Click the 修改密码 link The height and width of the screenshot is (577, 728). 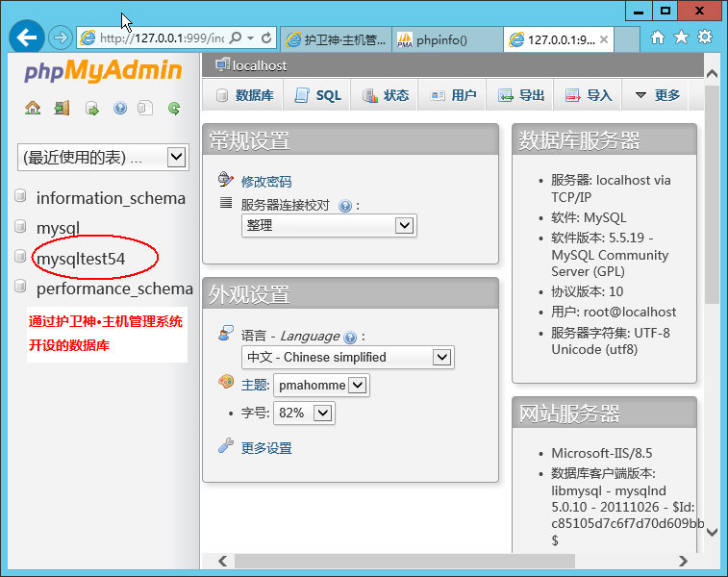tap(266, 182)
